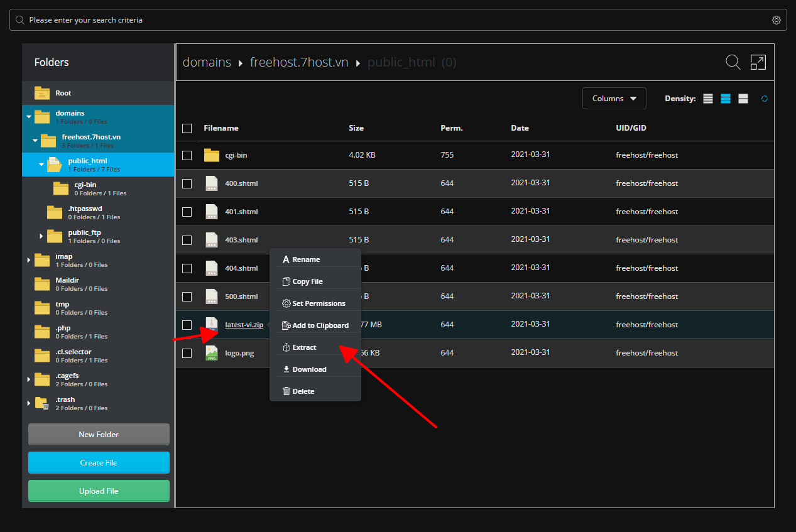Click the 500.shtml file icon
The image size is (796, 532).
click(x=212, y=296)
